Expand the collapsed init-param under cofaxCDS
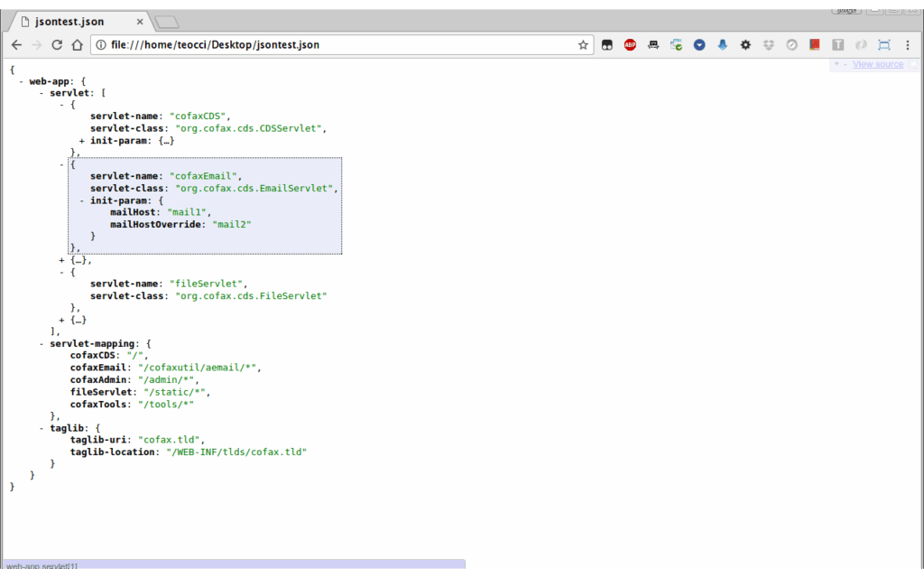The image size is (924, 578). click(x=82, y=140)
